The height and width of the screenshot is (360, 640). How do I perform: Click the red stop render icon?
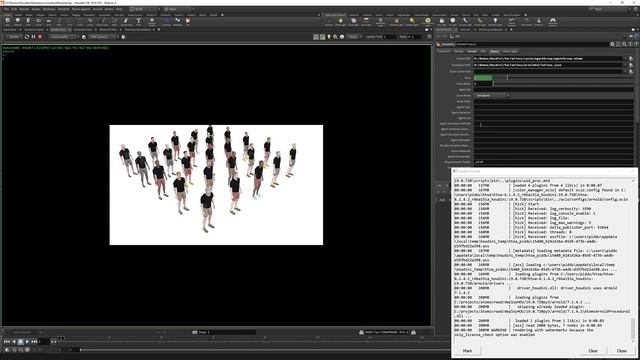40,37
